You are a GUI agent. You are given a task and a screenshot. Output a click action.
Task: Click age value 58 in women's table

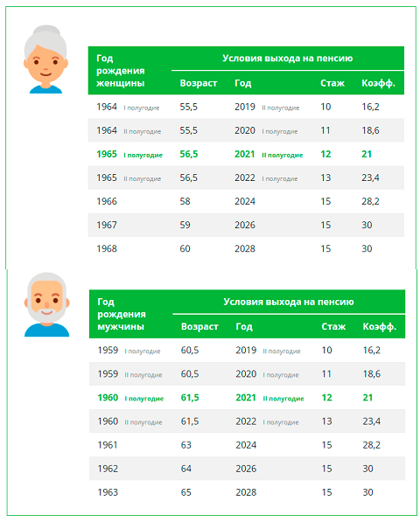[x=185, y=201]
